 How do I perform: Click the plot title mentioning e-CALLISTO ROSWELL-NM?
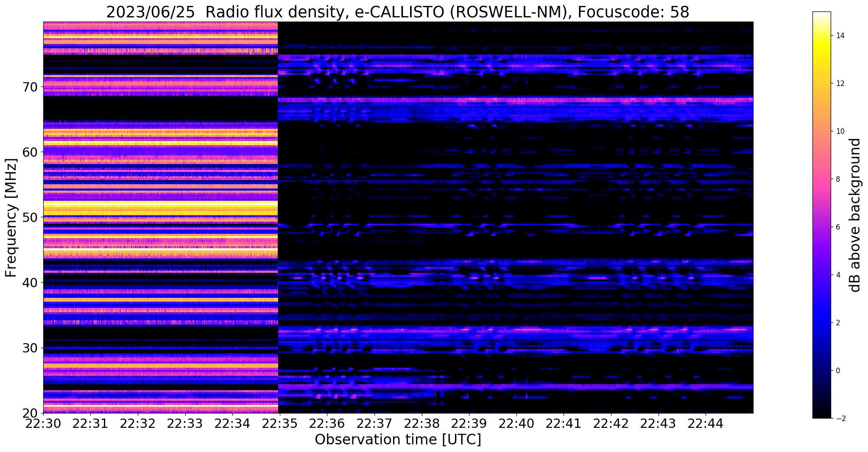click(398, 12)
